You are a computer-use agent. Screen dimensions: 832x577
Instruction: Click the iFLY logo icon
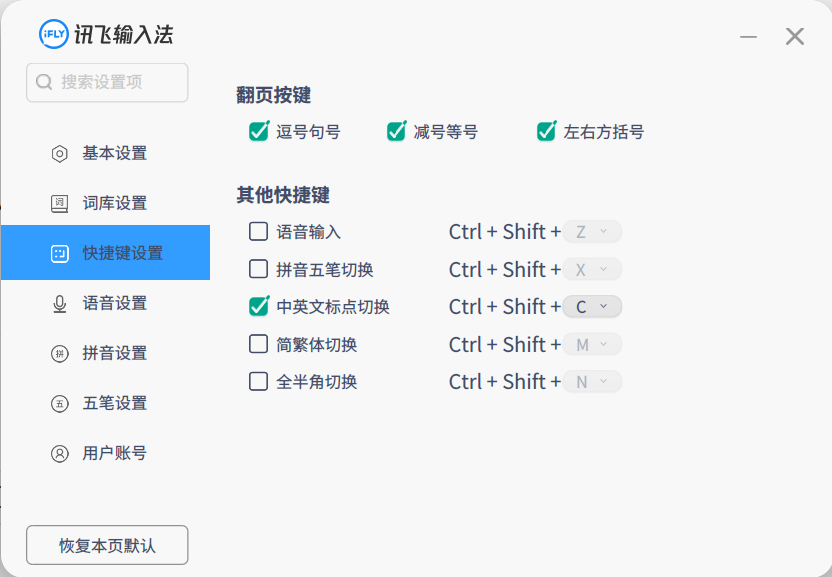pyautogui.click(x=53, y=34)
